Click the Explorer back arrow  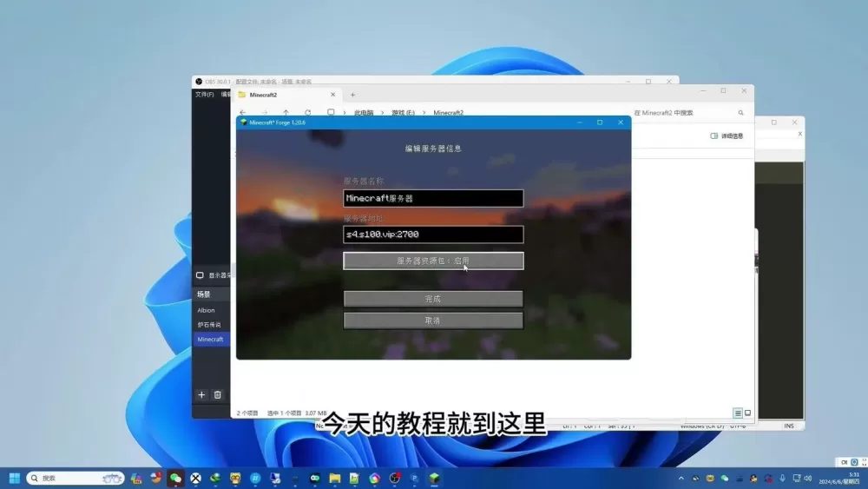pos(242,112)
